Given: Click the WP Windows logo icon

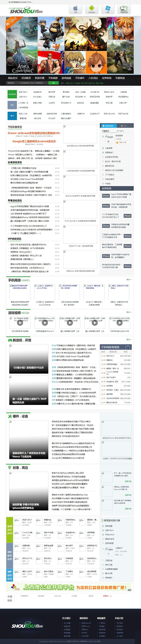Looking at the screenshot, I should (108, 9).
